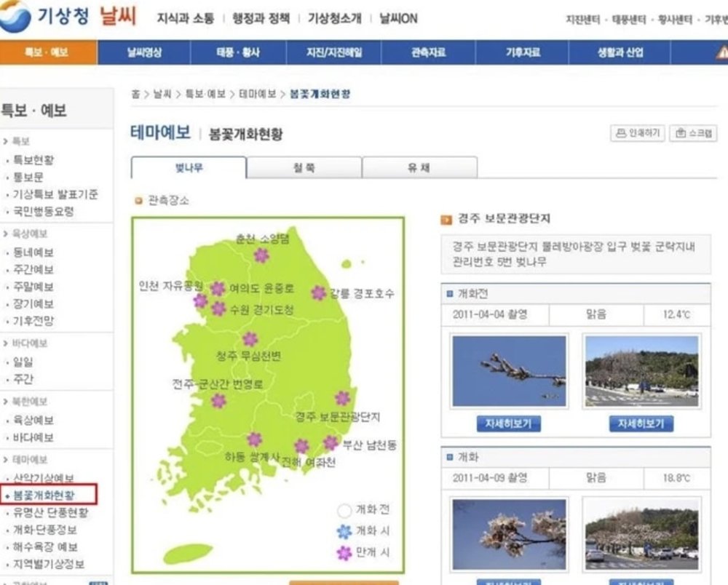
Task: Click the flower marker at 춘천 소양댐
Action: 261,255
